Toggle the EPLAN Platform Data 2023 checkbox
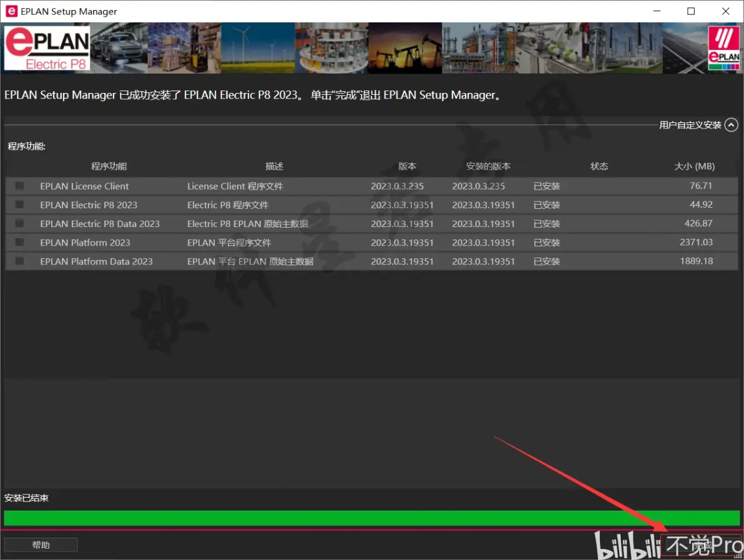The width and height of the screenshot is (744, 560). pyautogui.click(x=19, y=261)
